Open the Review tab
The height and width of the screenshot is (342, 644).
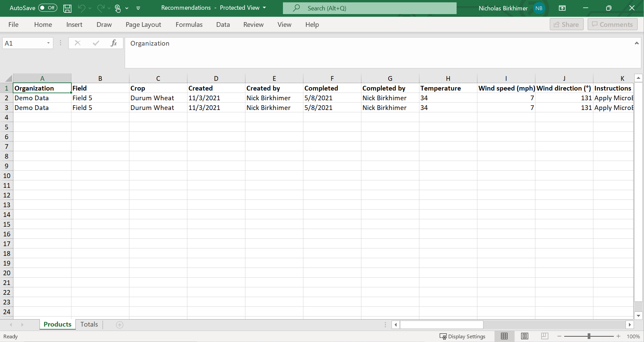253,24
